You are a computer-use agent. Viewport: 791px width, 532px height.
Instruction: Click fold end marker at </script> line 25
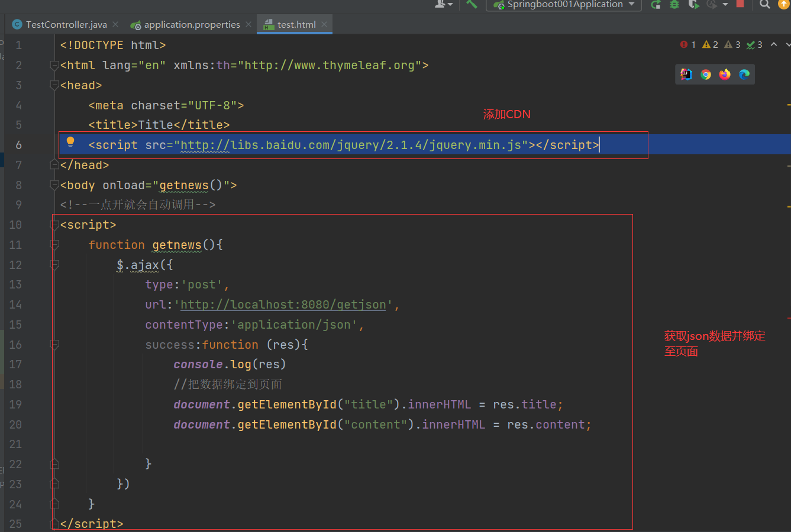[x=54, y=524]
